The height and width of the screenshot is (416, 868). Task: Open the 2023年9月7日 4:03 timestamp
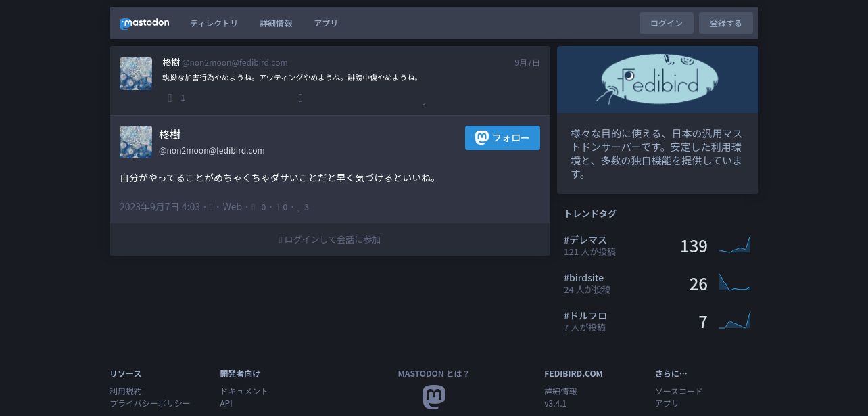click(160, 207)
